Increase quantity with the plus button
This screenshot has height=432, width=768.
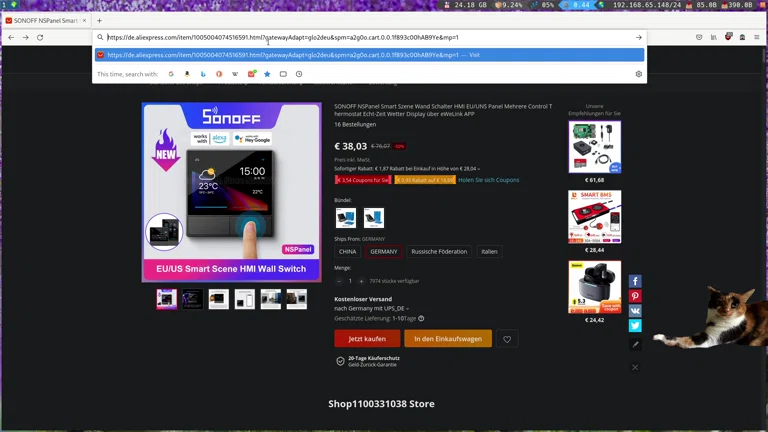click(x=362, y=281)
